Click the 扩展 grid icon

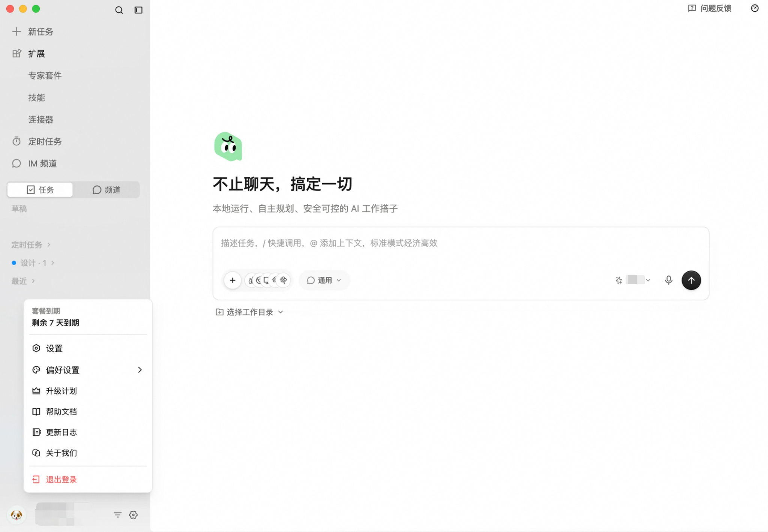coord(16,54)
